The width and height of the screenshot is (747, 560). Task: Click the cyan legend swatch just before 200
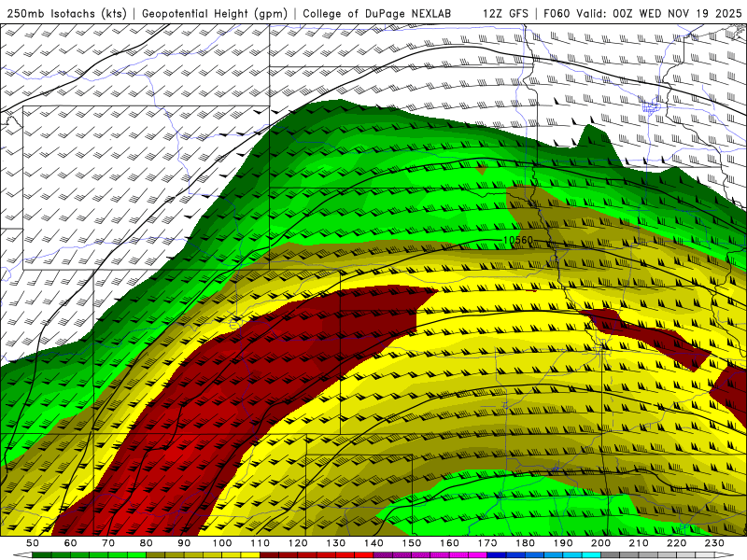[592, 554]
